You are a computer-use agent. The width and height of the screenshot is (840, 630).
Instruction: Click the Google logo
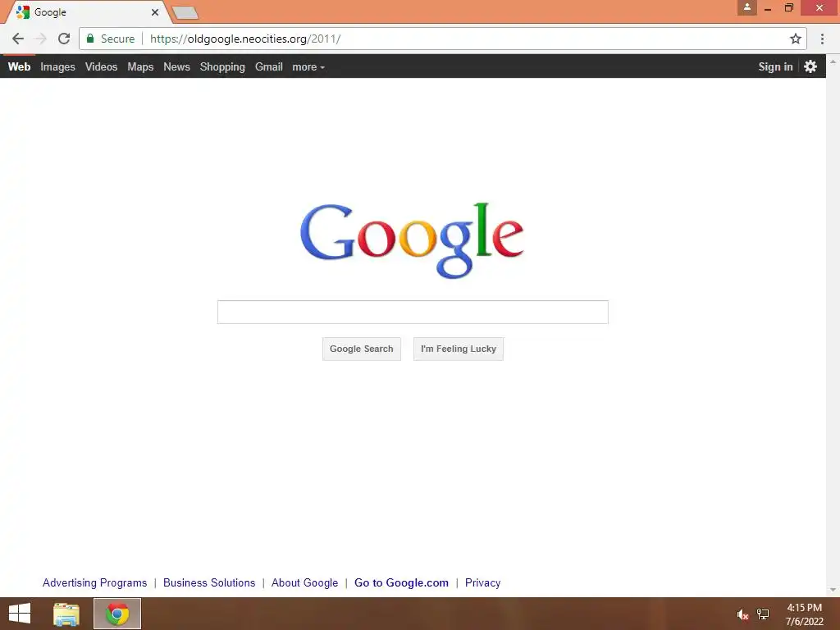[412, 240]
